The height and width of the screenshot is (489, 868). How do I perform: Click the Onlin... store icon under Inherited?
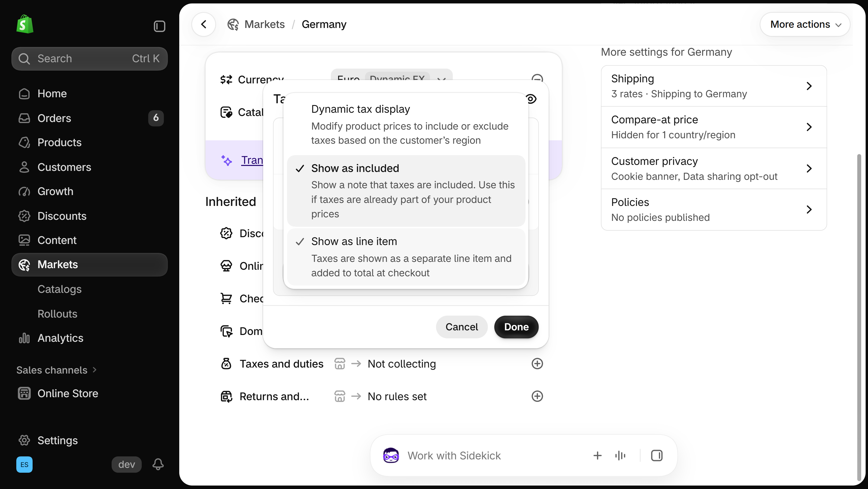(x=226, y=266)
